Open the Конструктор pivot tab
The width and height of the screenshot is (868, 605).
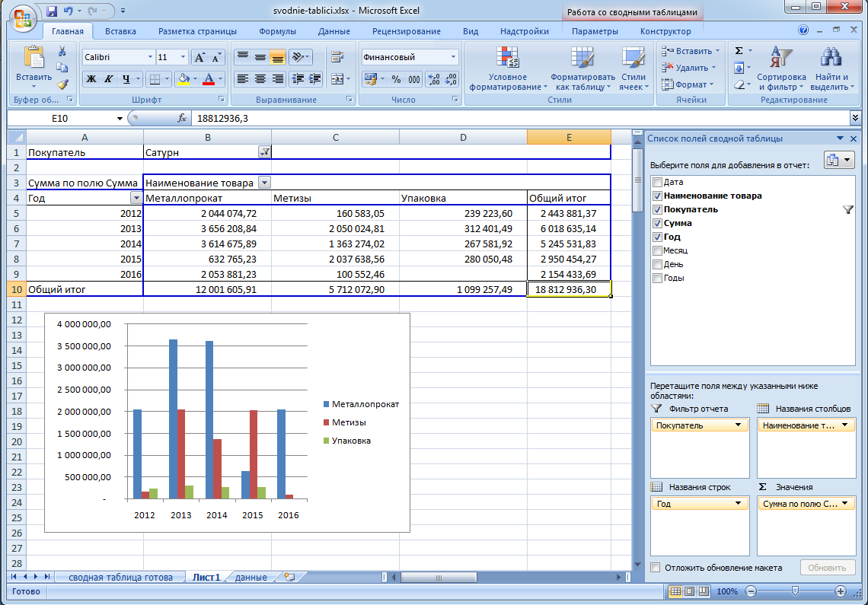pyautogui.click(x=665, y=31)
